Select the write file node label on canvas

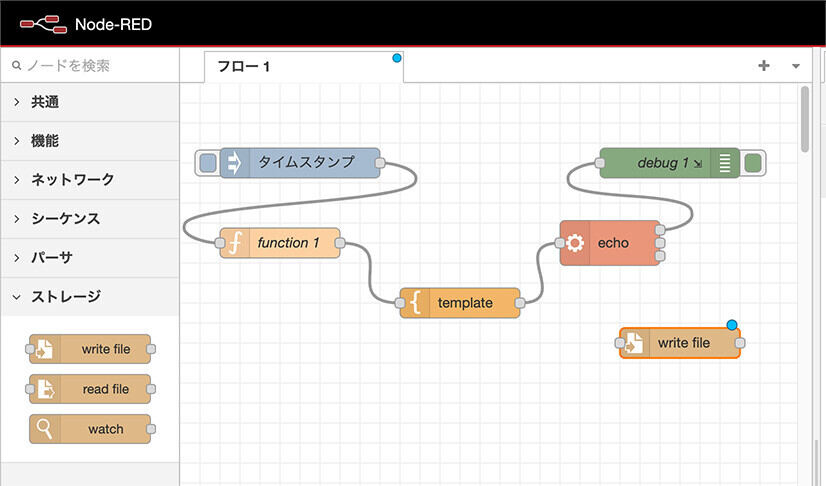click(684, 343)
